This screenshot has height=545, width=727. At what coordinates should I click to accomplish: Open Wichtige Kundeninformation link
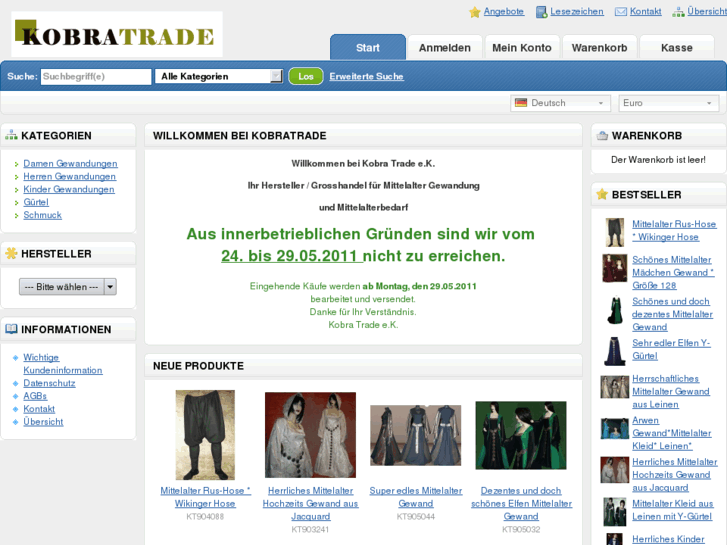[x=63, y=364]
